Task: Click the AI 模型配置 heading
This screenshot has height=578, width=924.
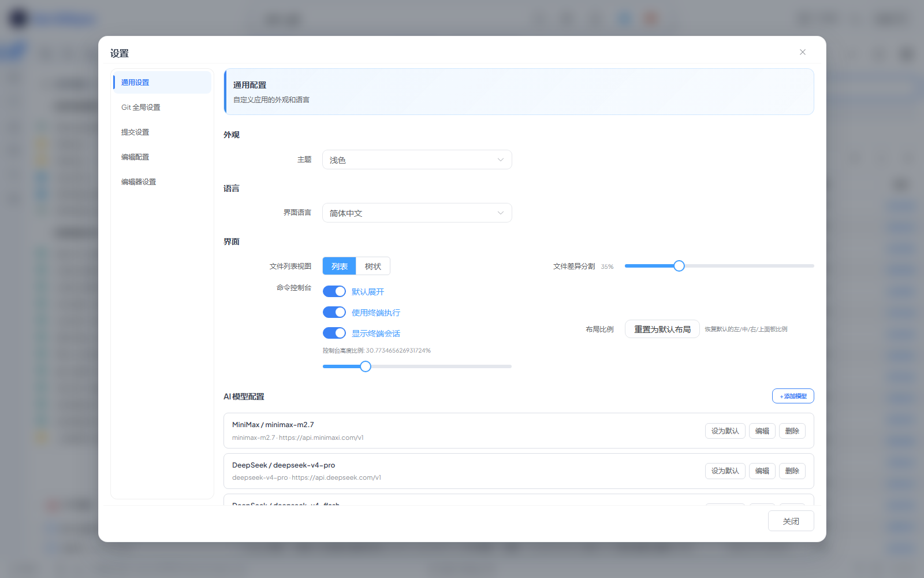Action: 244,397
